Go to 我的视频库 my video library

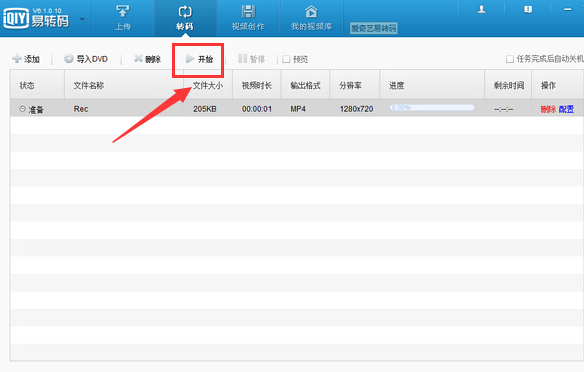tap(311, 18)
